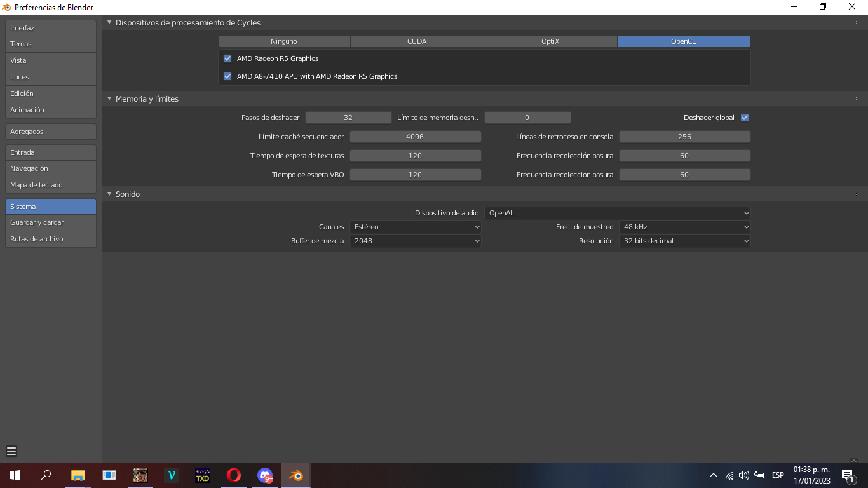Open the Rutas de archivo section
The width and height of the screenshot is (868, 488).
51,239
